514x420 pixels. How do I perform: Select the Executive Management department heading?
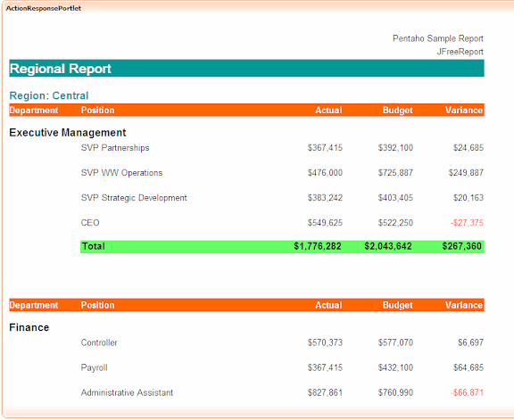point(68,133)
